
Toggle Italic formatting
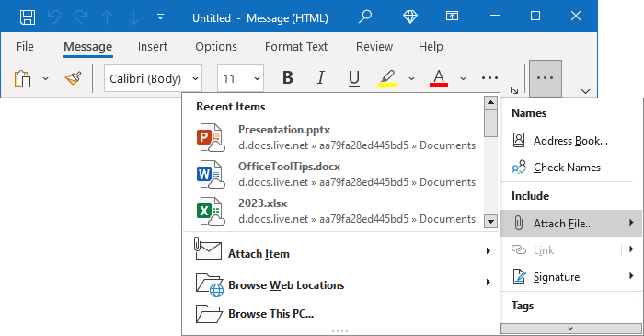[x=321, y=77]
